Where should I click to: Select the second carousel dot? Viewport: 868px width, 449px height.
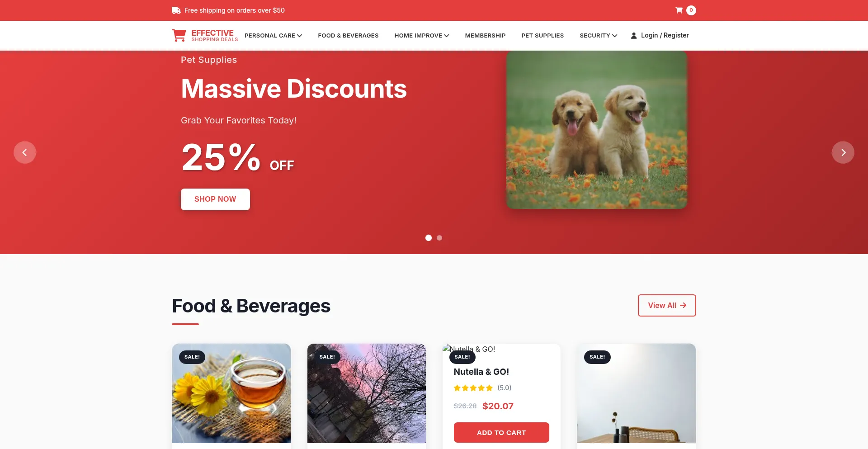439,238
